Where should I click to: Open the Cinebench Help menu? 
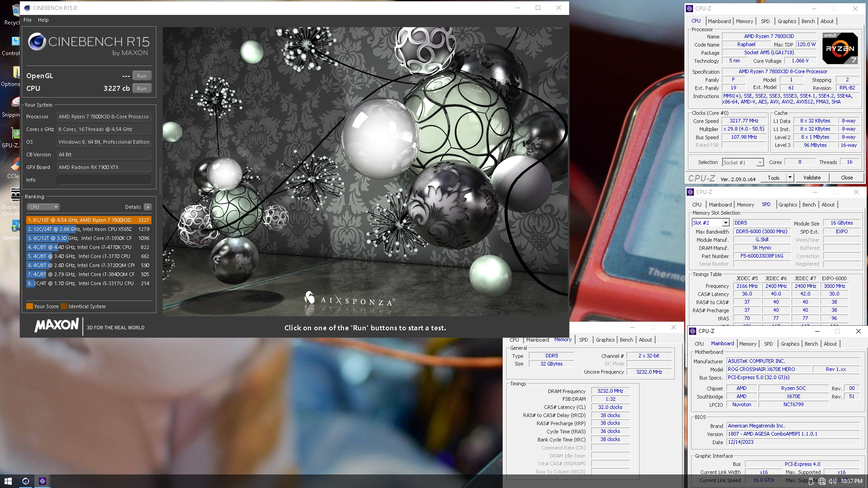pos(43,20)
